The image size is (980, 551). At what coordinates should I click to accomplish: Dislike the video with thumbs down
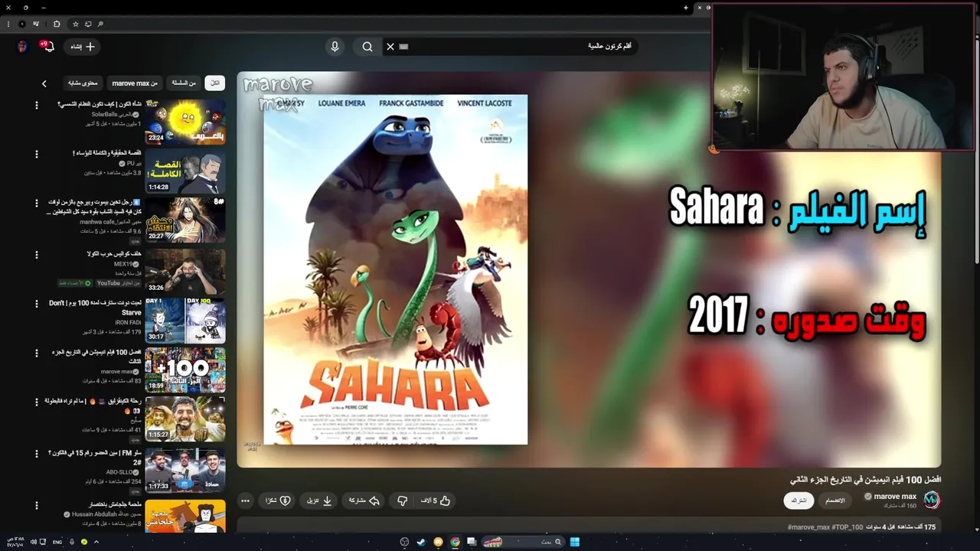pos(402,500)
